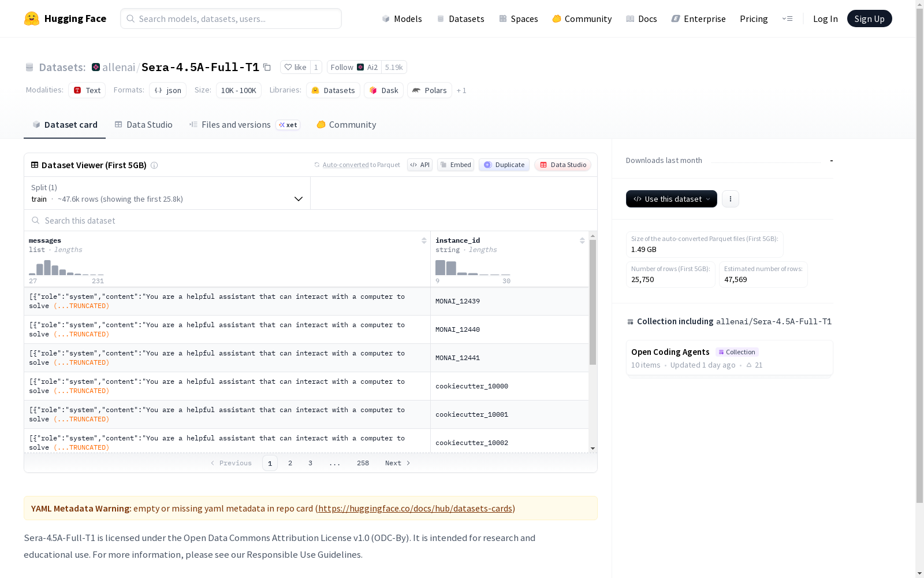Copy the dataset name with the copy icon

[x=267, y=67]
